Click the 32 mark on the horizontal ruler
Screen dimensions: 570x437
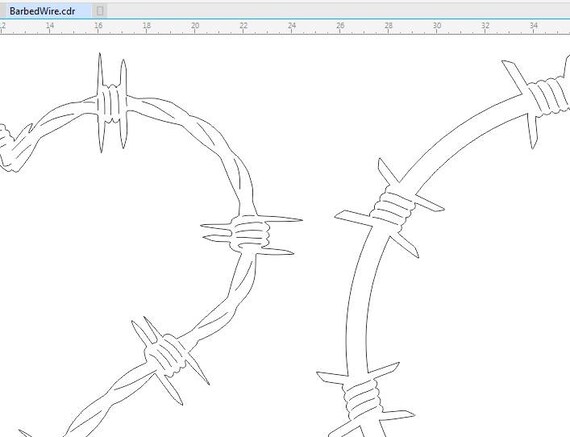[485, 25]
